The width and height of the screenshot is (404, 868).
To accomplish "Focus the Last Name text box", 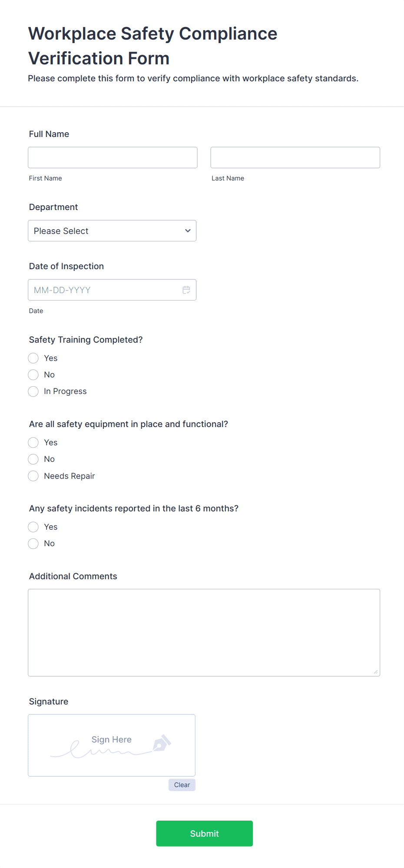I will click(x=295, y=157).
